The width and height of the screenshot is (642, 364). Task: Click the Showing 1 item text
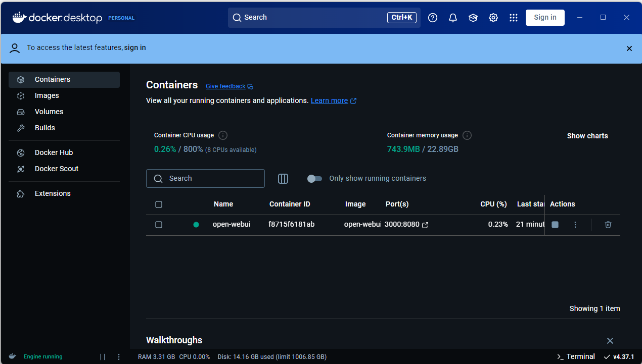click(x=595, y=309)
